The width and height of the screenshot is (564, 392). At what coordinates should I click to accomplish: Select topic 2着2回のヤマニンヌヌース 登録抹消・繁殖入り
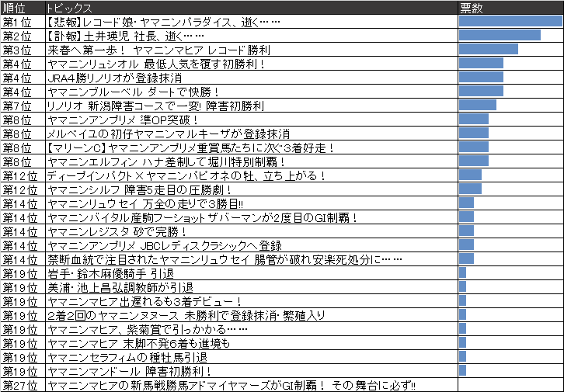(186, 316)
